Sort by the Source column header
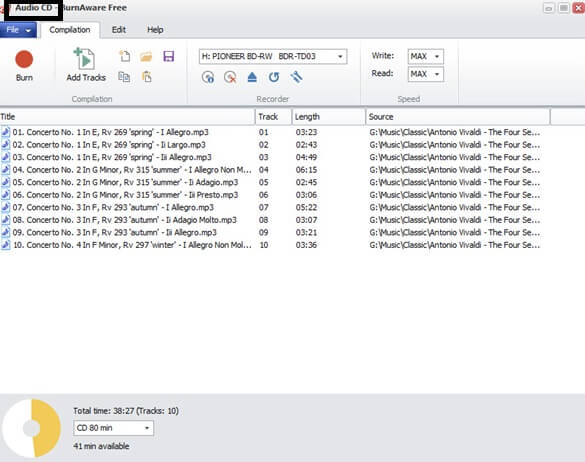The width and height of the screenshot is (585, 462). [x=458, y=117]
